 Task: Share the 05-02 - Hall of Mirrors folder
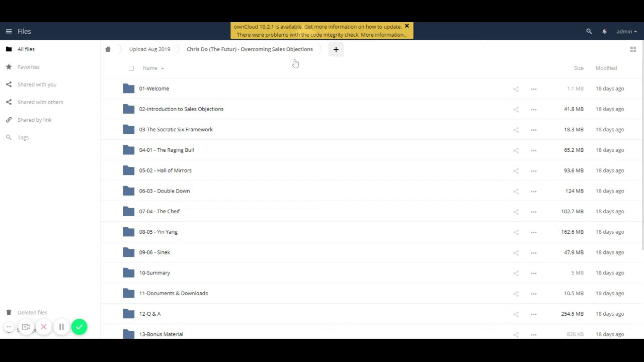click(516, 170)
